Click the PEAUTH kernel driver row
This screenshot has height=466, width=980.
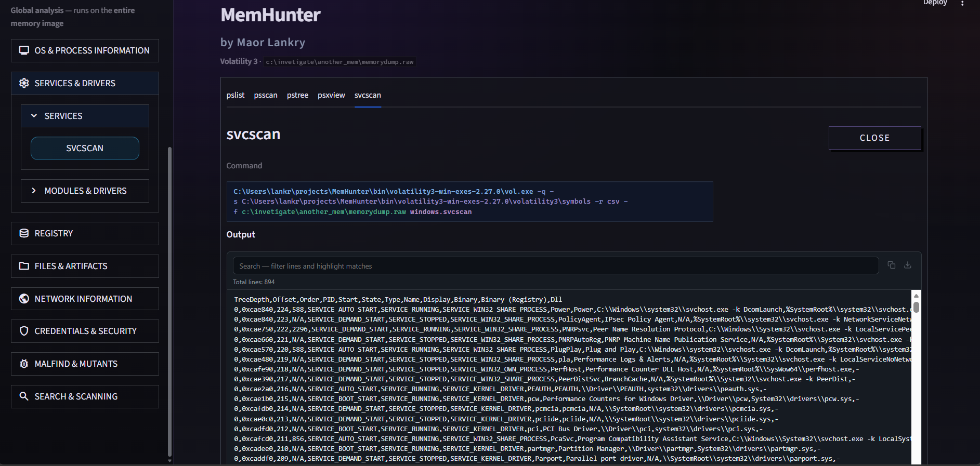(500, 389)
